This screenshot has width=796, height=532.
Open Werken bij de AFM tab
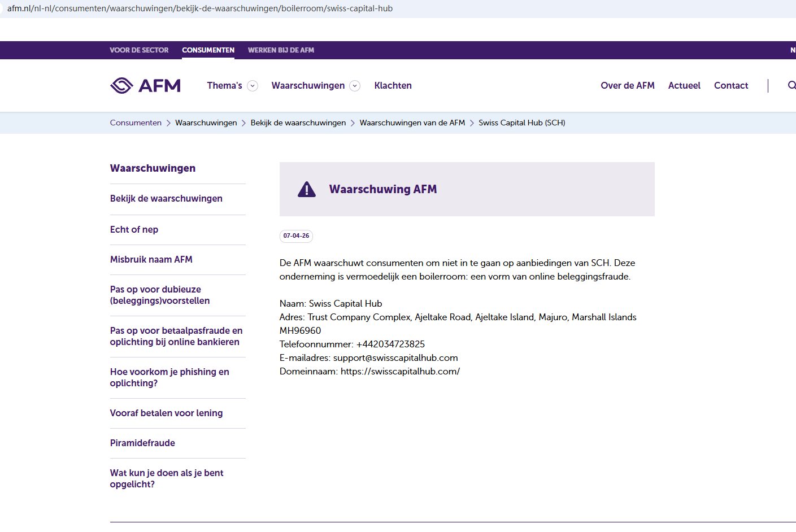281,50
